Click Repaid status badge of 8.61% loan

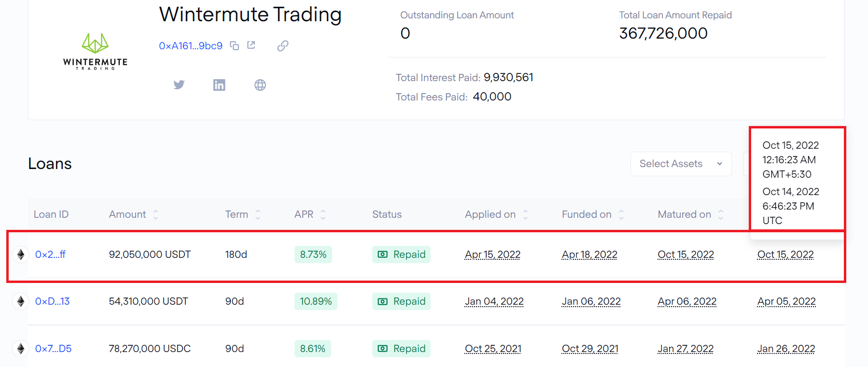(x=401, y=349)
